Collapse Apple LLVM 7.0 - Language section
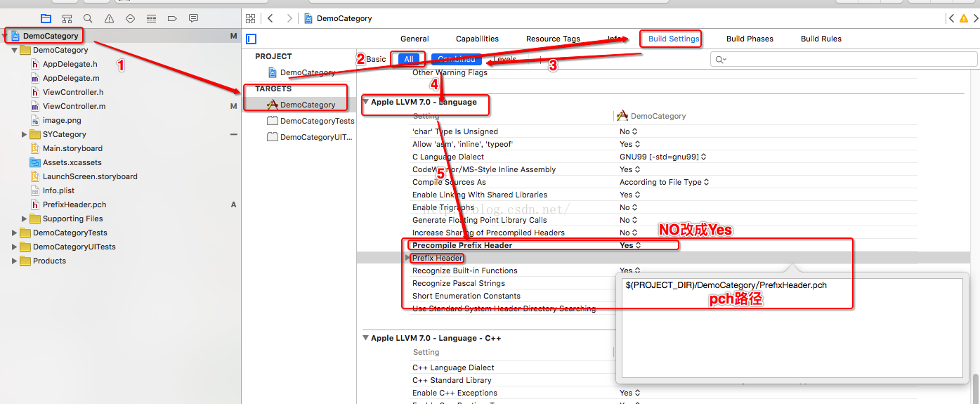The image size is (980, 404). tap(365, 102)
